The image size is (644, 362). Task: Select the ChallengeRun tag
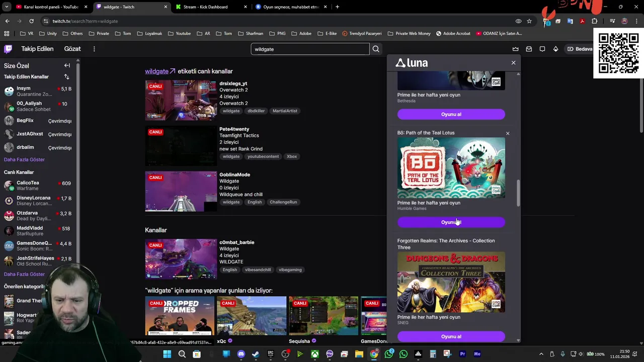pyautogui.click(x=283, y=202)
